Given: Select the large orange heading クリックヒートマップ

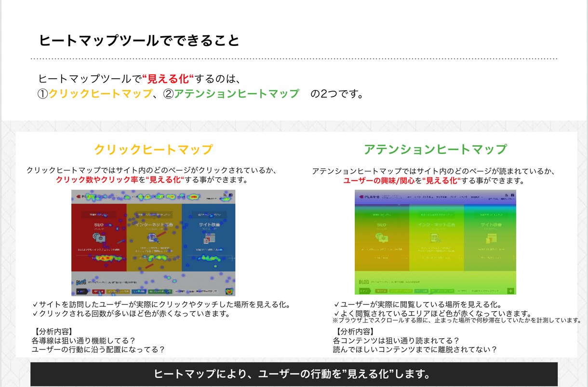Looking at the screenshot, I should [x=153, y=149].
